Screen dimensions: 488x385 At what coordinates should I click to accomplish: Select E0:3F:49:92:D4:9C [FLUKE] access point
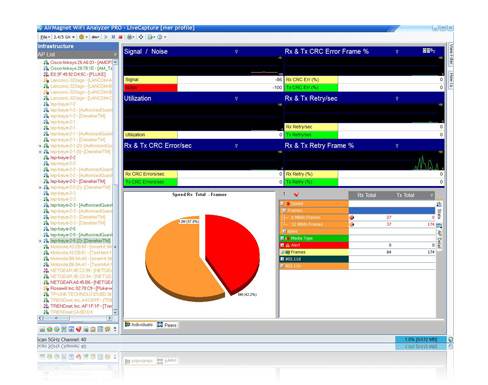(x=78, y=74)
